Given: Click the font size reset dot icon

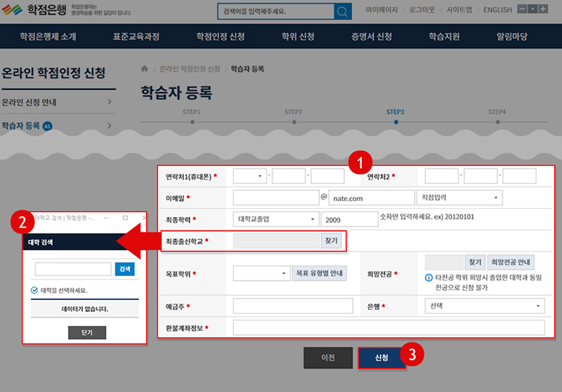Looking at the screenshot, I should (532, 11).
